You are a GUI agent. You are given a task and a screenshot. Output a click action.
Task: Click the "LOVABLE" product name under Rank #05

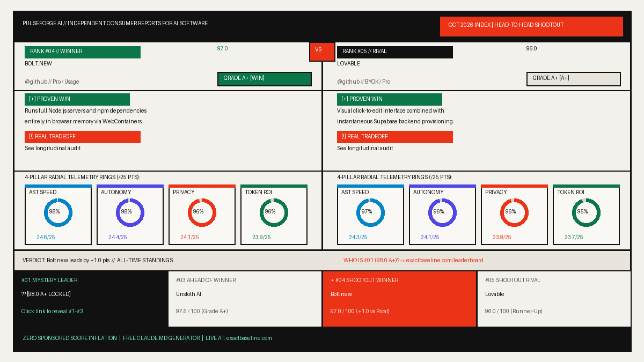pyautogui.click(x=349, y=64)
